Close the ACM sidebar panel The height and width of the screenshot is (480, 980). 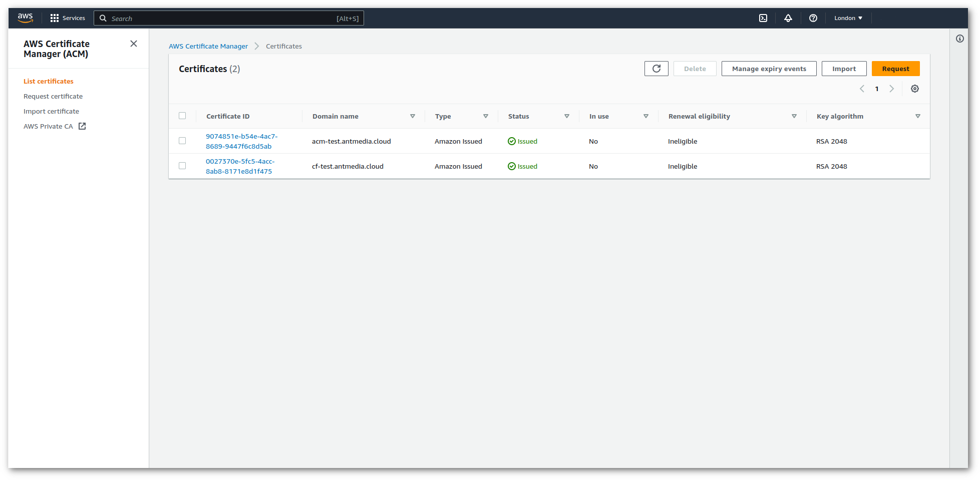point(134,44)
